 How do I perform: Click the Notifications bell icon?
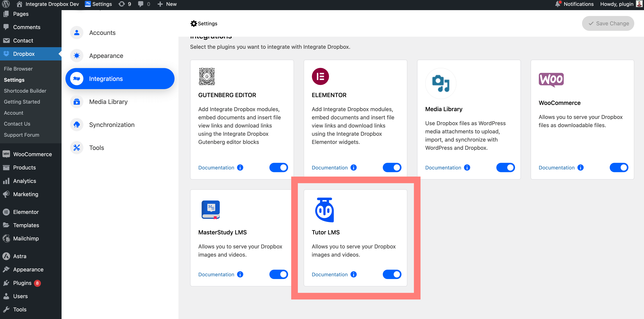point(558,4)
